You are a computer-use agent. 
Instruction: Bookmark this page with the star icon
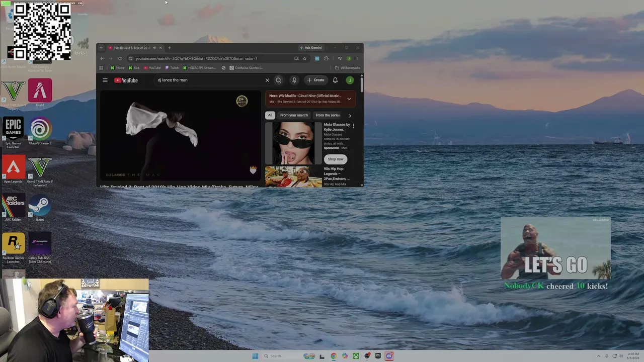tap(304, 58)
